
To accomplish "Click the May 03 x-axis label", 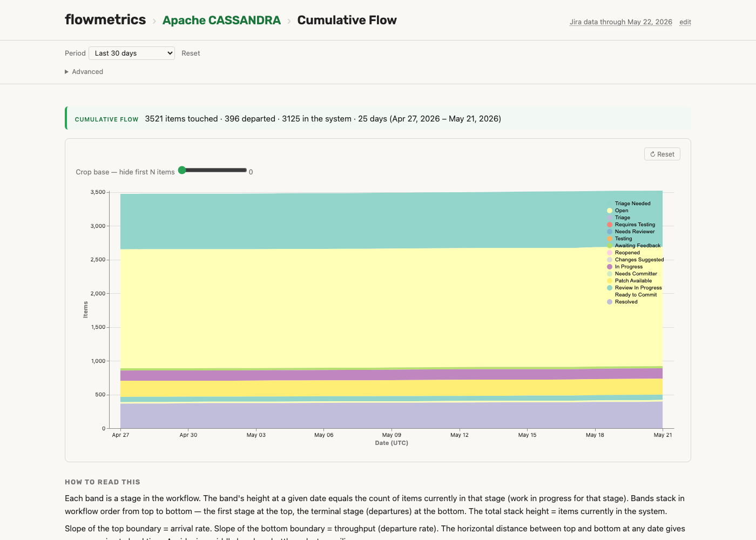I will 256,435.
